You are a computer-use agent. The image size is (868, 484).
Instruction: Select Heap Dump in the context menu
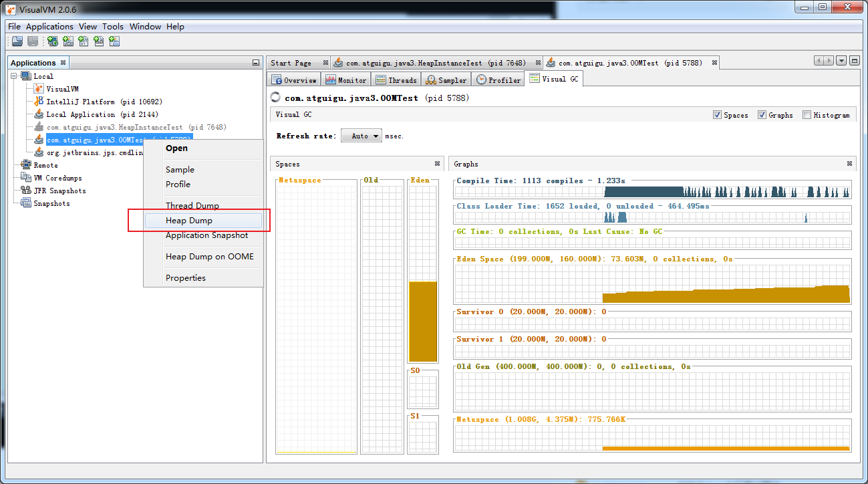point(204,221)
